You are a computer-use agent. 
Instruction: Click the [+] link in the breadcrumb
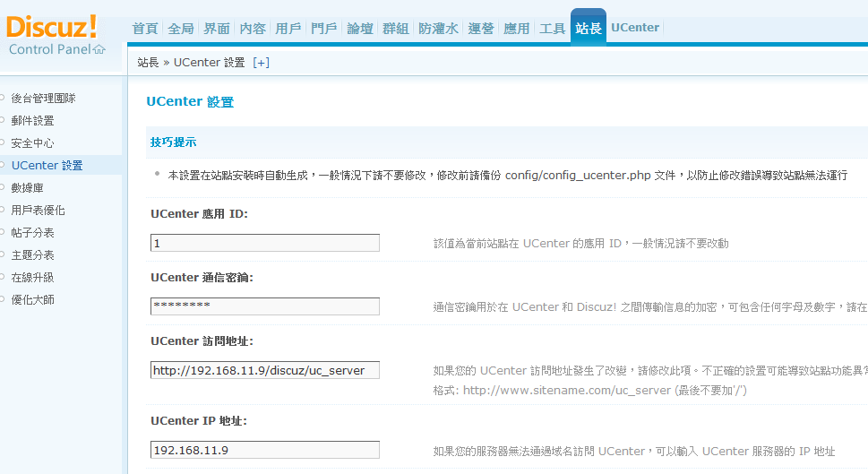pyautogui.click(x=261, y=63)
